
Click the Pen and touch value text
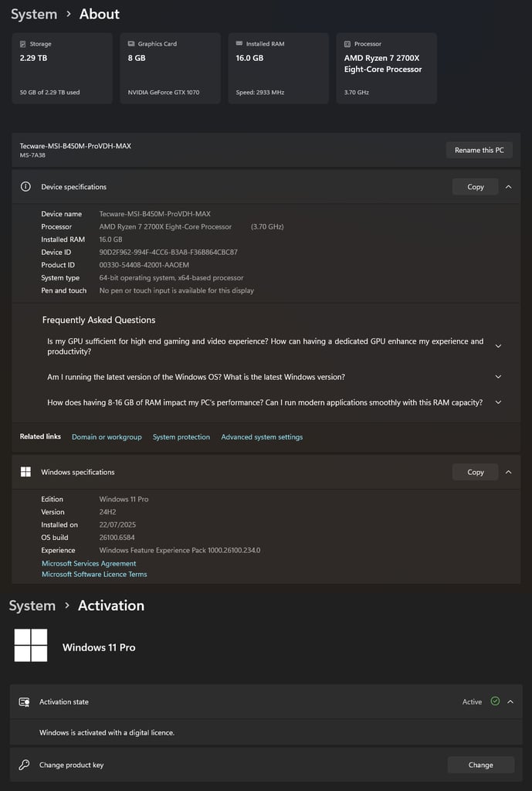pos(177,290)
